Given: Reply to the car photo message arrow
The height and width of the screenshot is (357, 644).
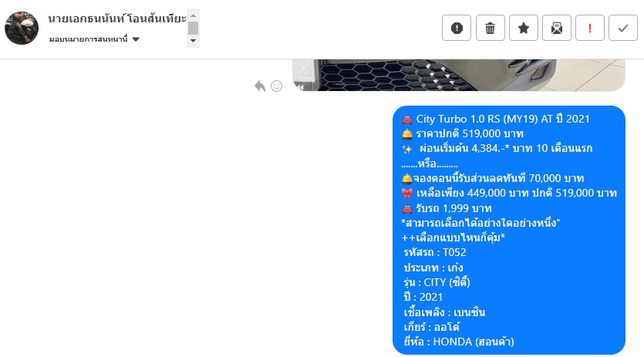Looking at the screenshot, I should tap(260, 86).
